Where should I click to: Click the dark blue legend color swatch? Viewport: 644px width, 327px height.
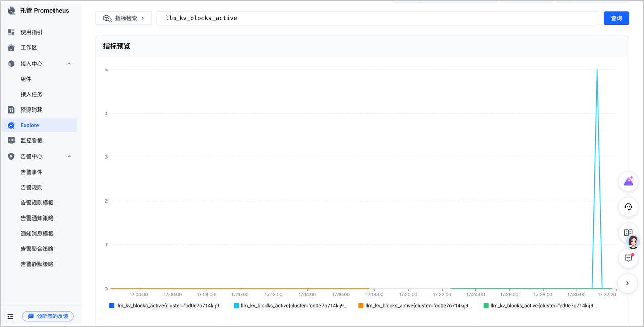112,306
